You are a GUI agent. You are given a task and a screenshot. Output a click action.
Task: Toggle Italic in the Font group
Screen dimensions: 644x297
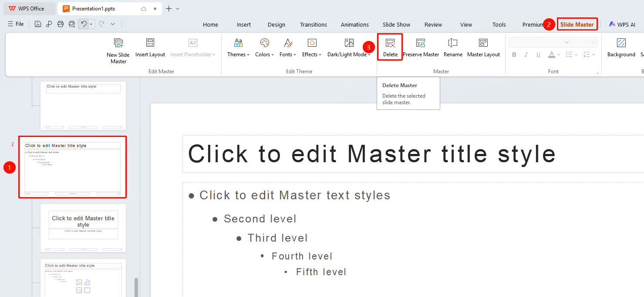(526, 55)
